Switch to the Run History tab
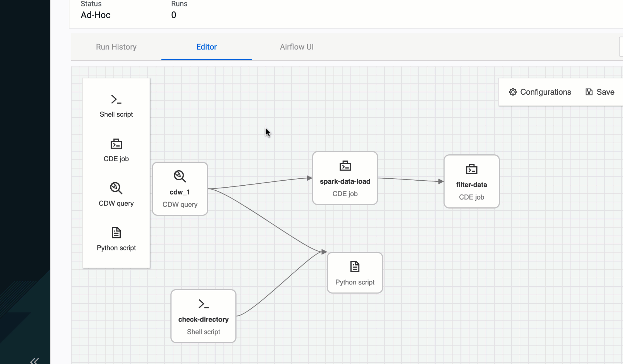Screen dimensions: 623x364 coord(116,47)
